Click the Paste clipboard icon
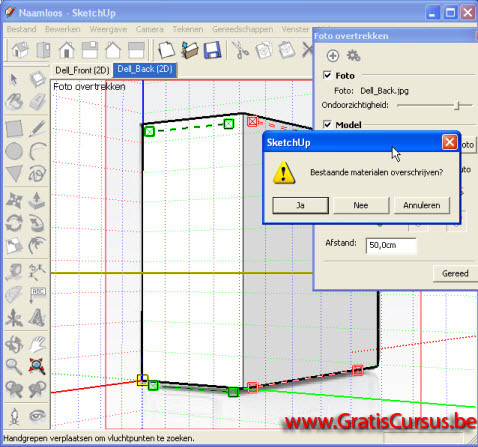Screen dimensions: 478x447 pos(287,50)
